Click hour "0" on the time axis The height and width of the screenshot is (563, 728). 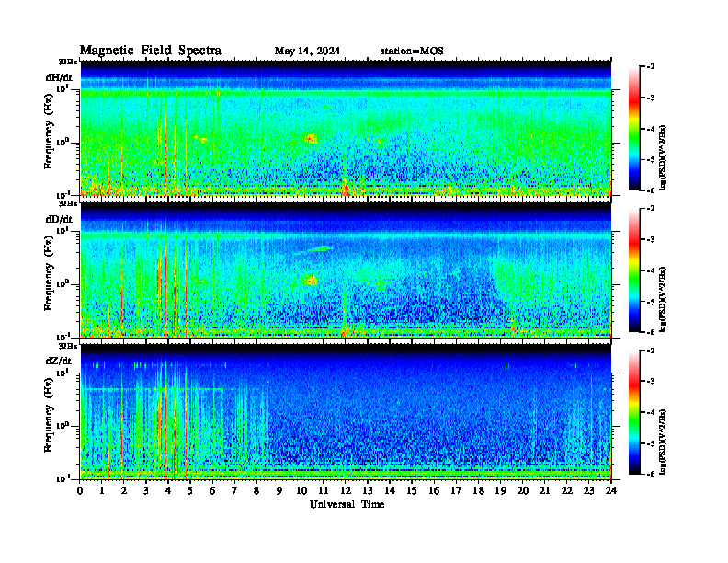80,491
